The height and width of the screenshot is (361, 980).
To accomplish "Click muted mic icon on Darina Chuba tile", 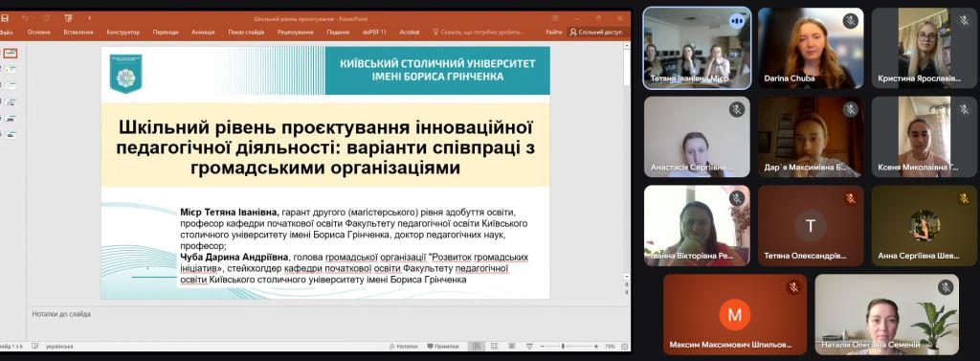I will point(850,21).
